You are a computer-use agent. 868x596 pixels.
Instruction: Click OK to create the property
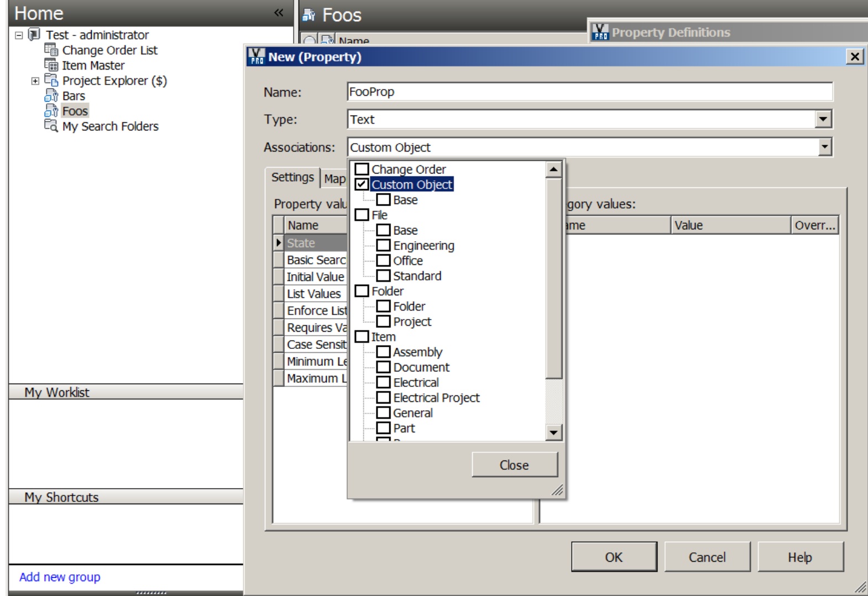point(614,557)
